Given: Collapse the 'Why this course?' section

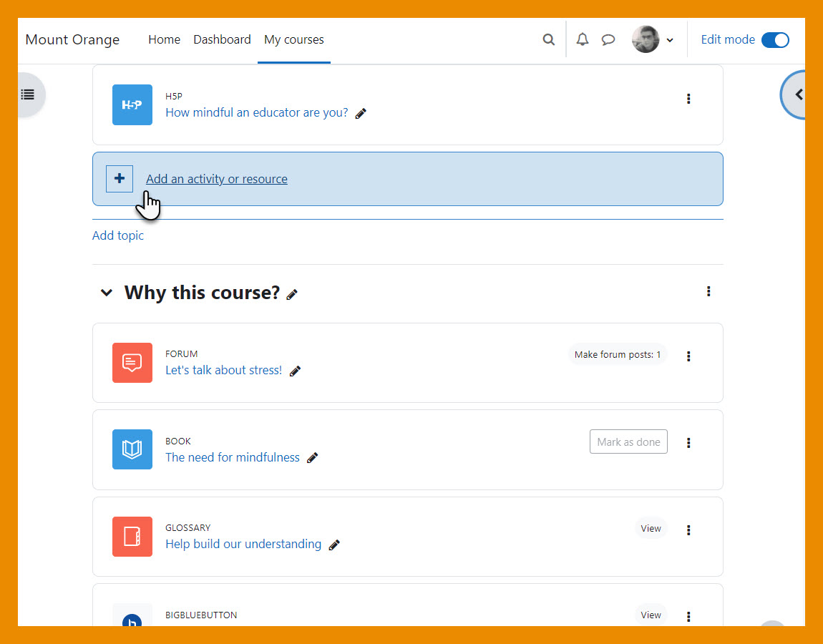Looking at the screenshot, I should pos(107,293).
